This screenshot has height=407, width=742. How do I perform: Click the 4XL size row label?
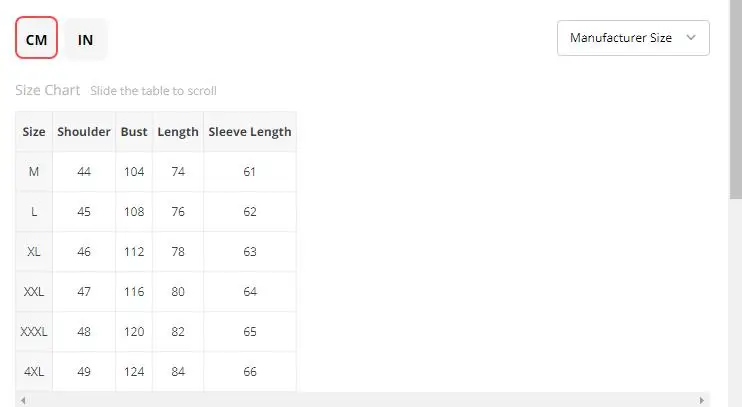[x=34, y=372]
